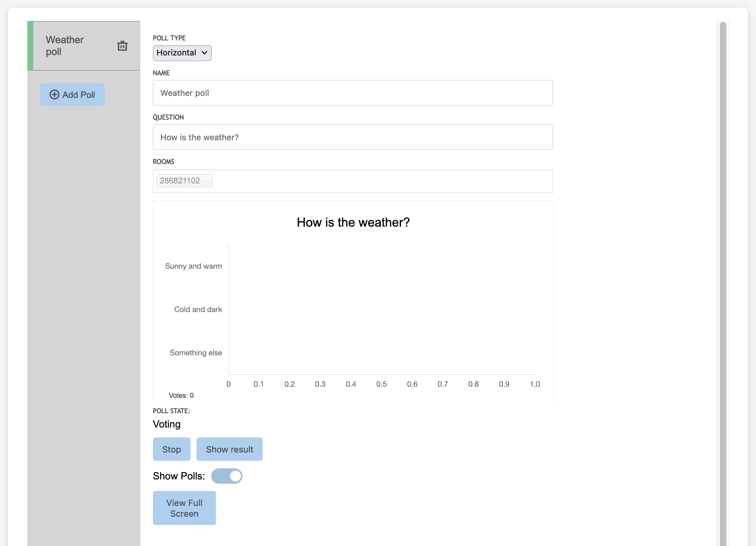Toggle the Show Polls switch off
Viewport: 756px width, 546px height.
click(227, 476)
